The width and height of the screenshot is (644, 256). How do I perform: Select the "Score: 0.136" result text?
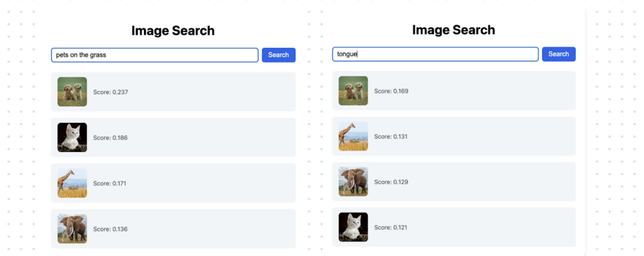click(x=110, y=229)
